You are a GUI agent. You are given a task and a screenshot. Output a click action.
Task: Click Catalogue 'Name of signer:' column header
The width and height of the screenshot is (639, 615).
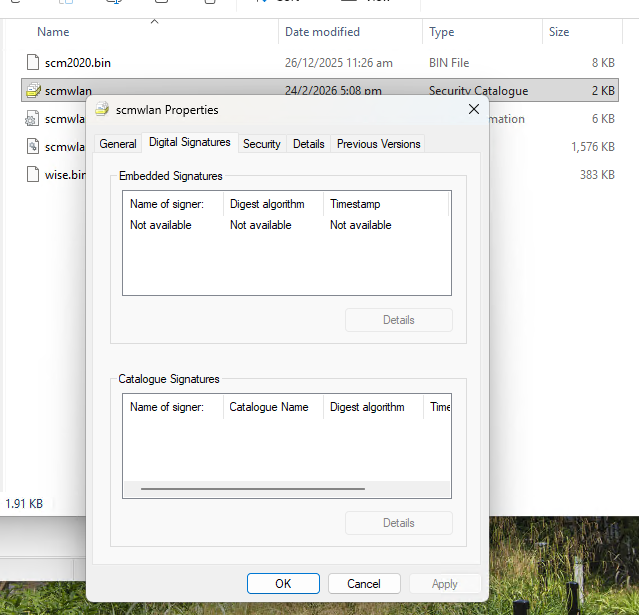pyautogui.click(x=173, y=407)
